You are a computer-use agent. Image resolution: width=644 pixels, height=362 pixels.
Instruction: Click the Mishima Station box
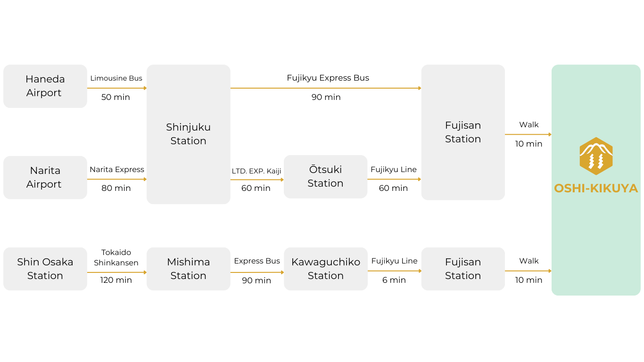pos(188,269)
